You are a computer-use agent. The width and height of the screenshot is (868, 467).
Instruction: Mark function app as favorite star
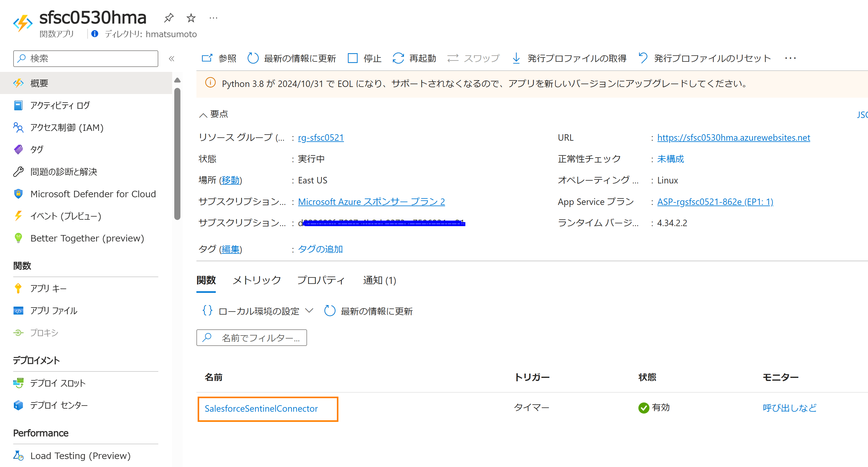[191, 18]
